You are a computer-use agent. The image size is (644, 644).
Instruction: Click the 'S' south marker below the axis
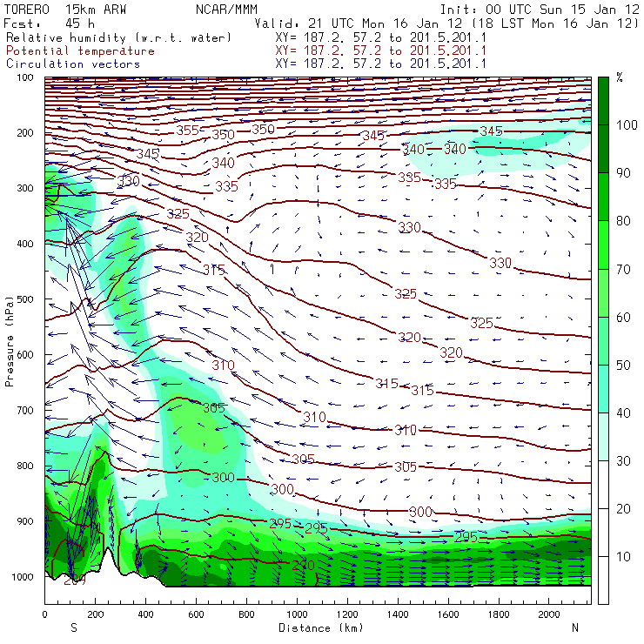pos(74,627)
